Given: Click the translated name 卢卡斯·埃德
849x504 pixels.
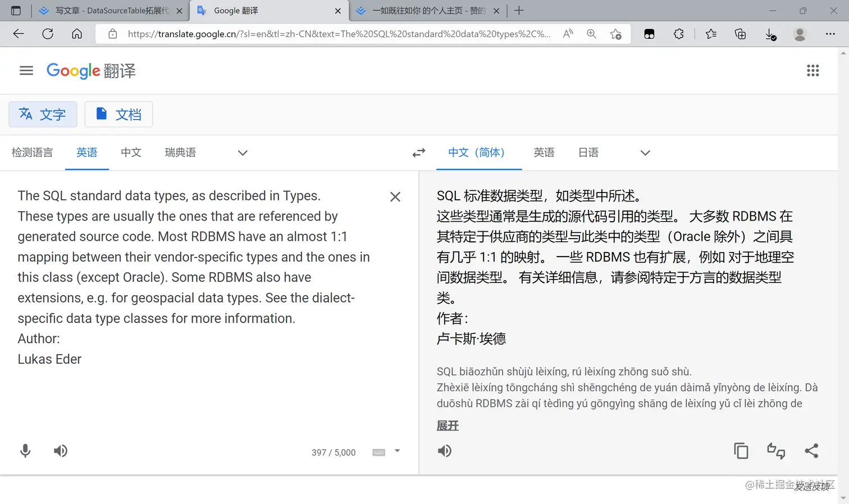Looking at the screenshot, I should click(472, 339).
